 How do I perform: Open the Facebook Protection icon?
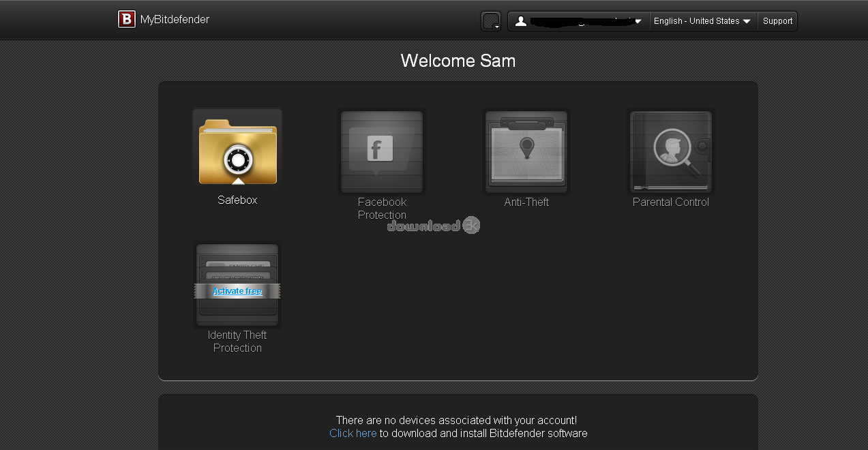pyautogui.click(x=382, y=152)
